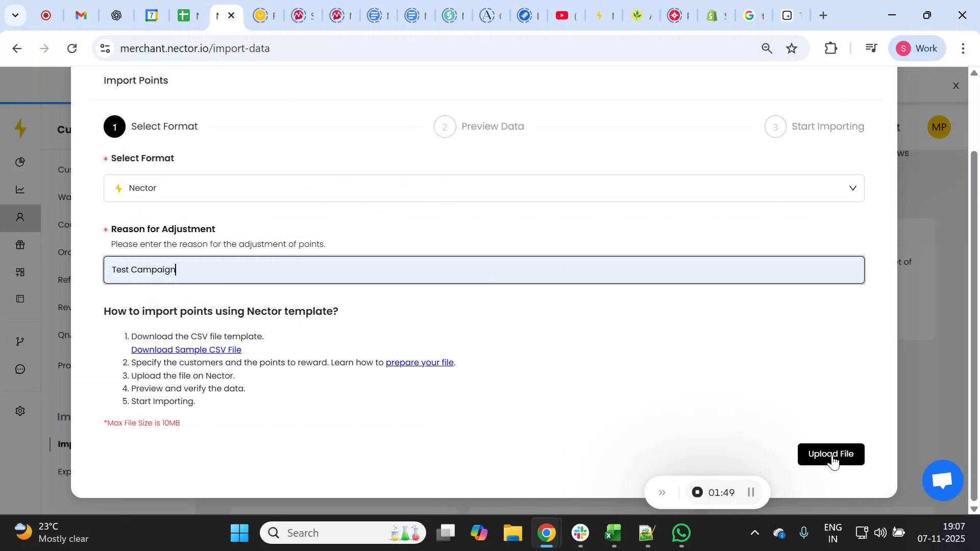Open the Referrals grid icon in the sidebar

click(20, 272)
